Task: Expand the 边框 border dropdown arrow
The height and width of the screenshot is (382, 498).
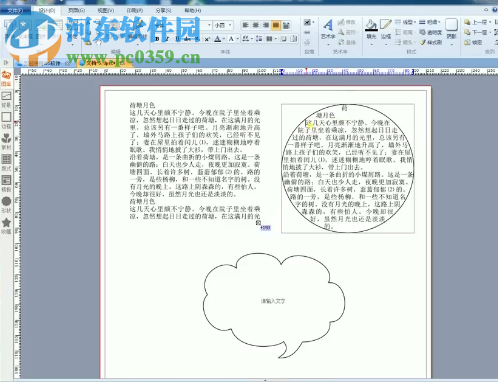Action: [x=386, y=43]
